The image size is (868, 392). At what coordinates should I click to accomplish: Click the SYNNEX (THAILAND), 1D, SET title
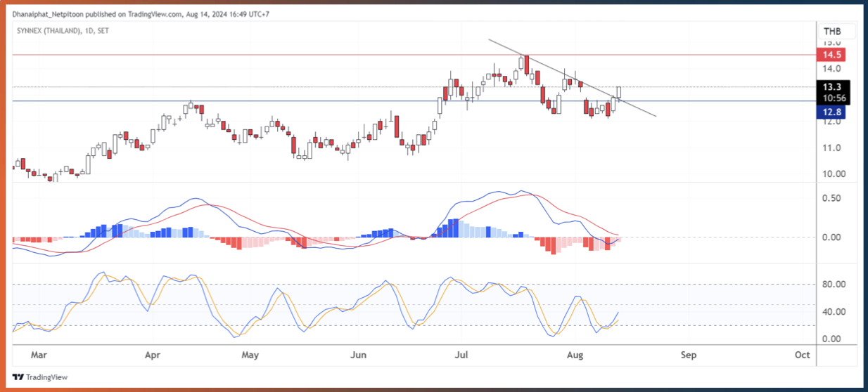pos(62,31)
